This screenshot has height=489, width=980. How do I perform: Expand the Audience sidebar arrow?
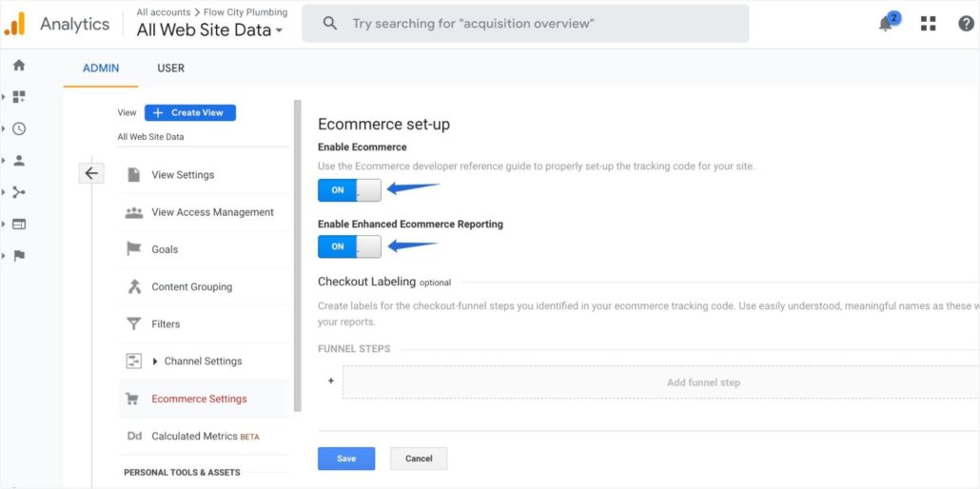(3, 161)
